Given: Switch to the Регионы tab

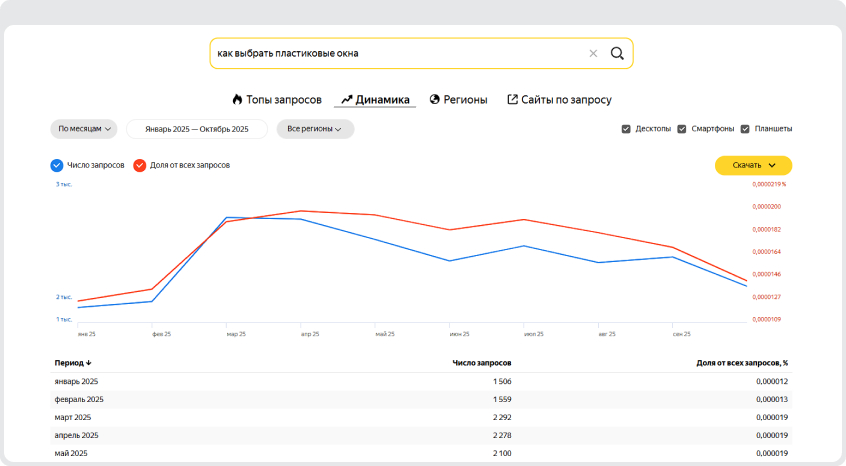Looking at the screenshot, I should (x=466, y=100).
